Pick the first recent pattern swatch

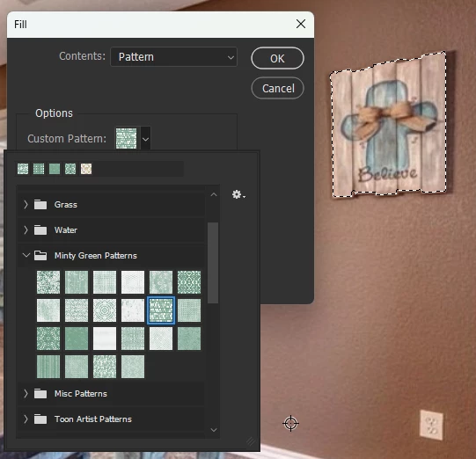23,169
